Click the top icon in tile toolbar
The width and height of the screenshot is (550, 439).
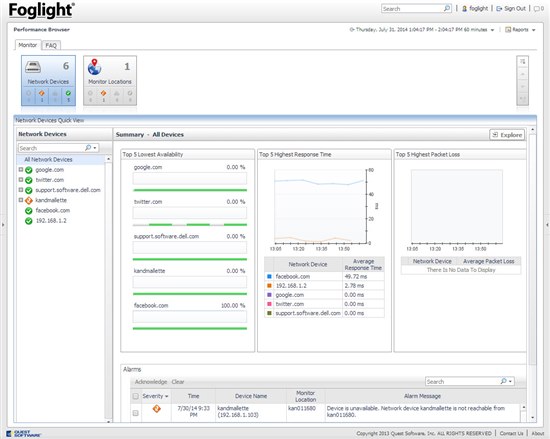click(x=523, y=62)
